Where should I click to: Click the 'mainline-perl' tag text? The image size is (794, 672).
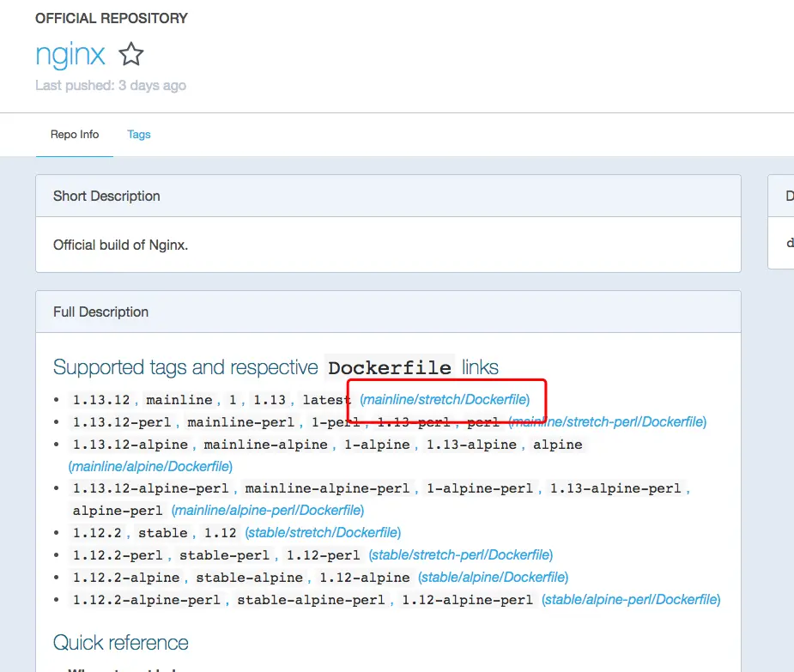(240, 422)
